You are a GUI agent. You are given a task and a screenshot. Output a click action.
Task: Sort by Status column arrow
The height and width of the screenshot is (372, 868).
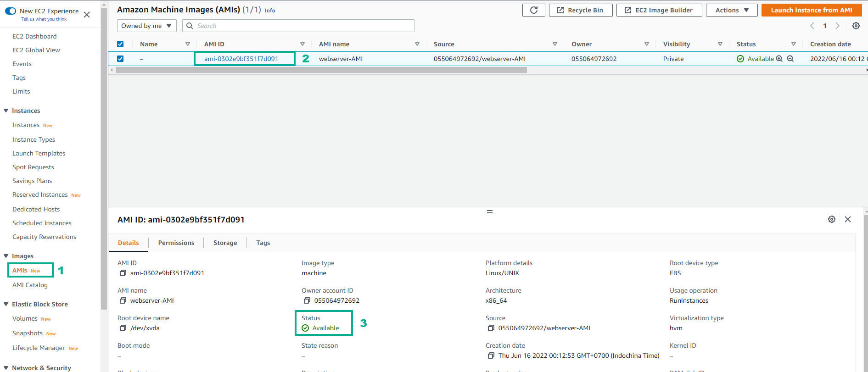point(793,44)
